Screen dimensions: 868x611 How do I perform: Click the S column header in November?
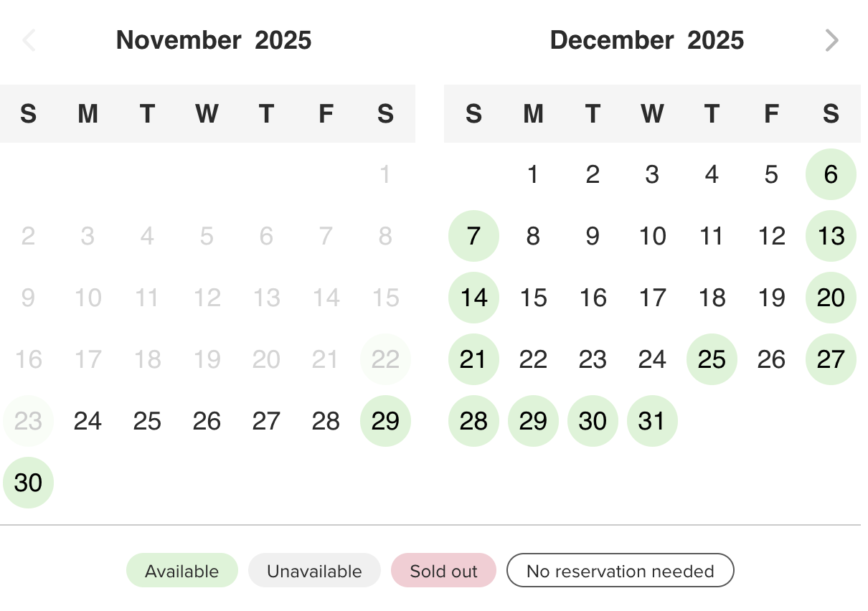click(x=28, y=113)
